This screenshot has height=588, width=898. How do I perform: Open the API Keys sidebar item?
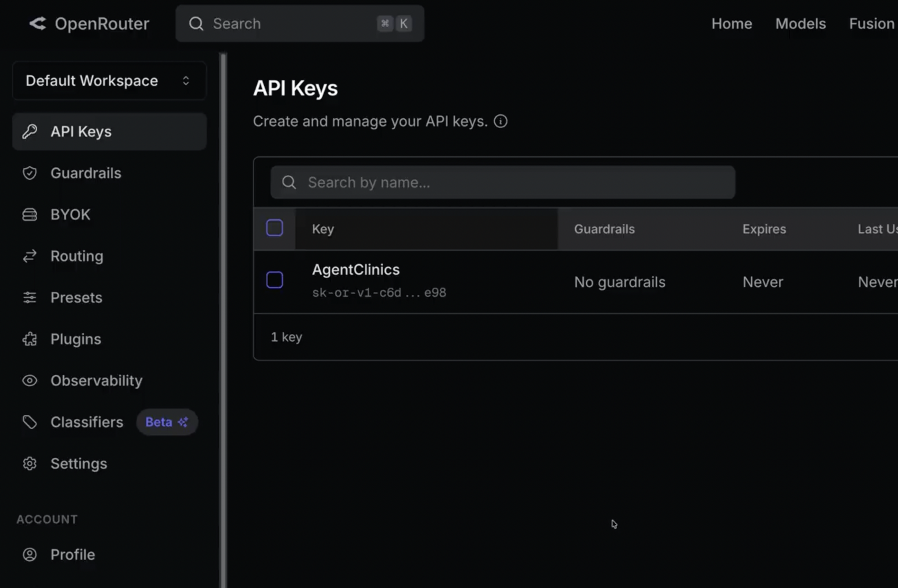[x=109, y=132]
